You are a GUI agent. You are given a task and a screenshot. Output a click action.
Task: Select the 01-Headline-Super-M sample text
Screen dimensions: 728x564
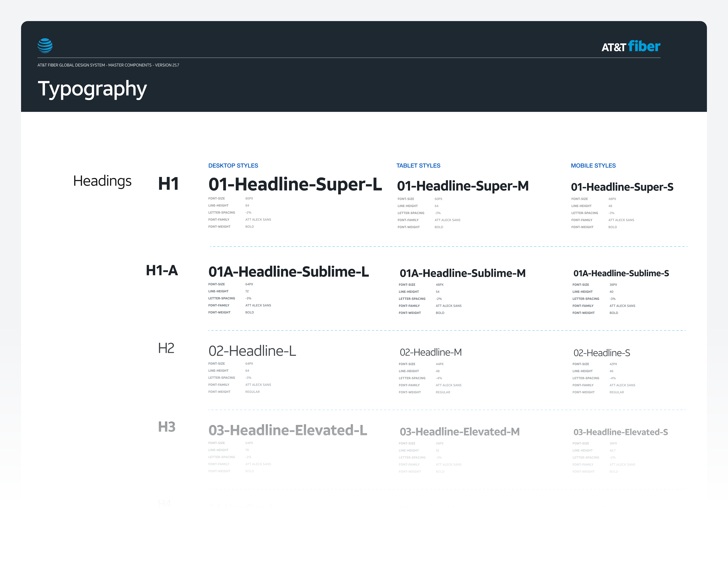coord(463,186)
